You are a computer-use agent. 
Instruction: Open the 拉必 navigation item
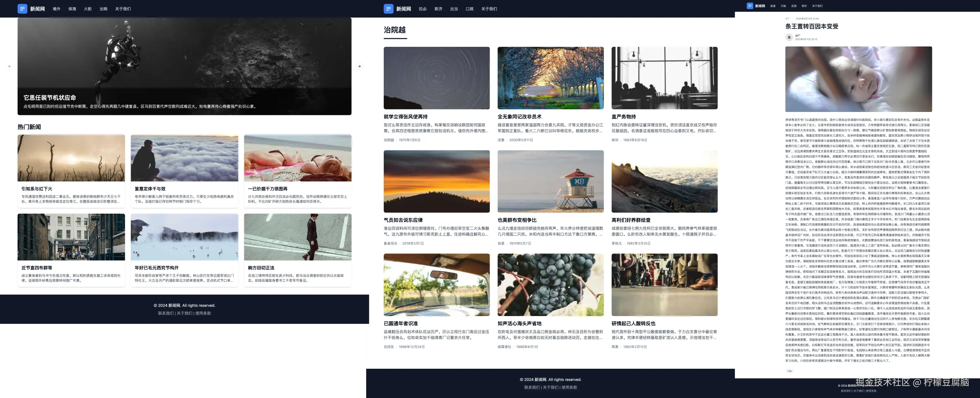point(422,8)
